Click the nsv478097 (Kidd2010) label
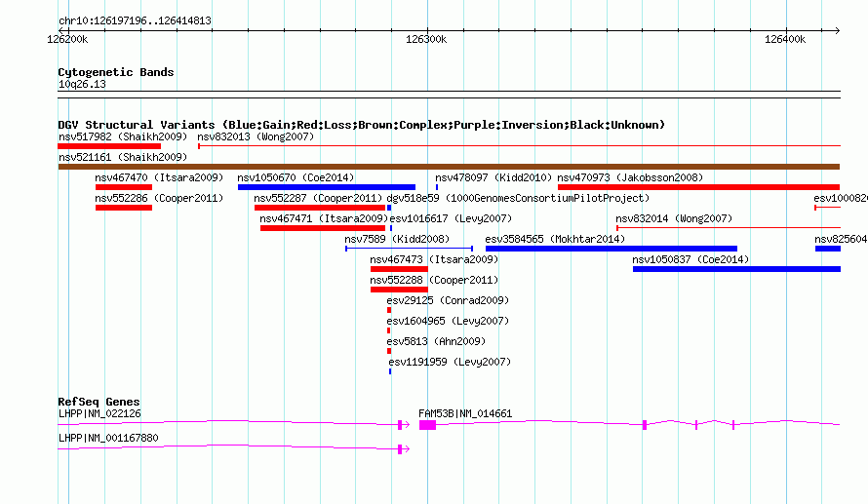Viewport: 868px width, 504px height. [493, 177]
